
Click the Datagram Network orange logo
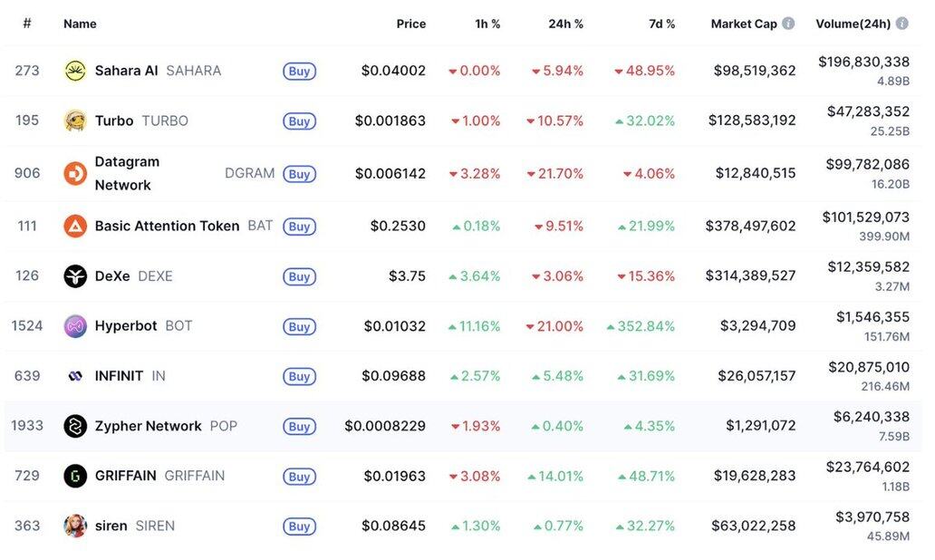75,173
